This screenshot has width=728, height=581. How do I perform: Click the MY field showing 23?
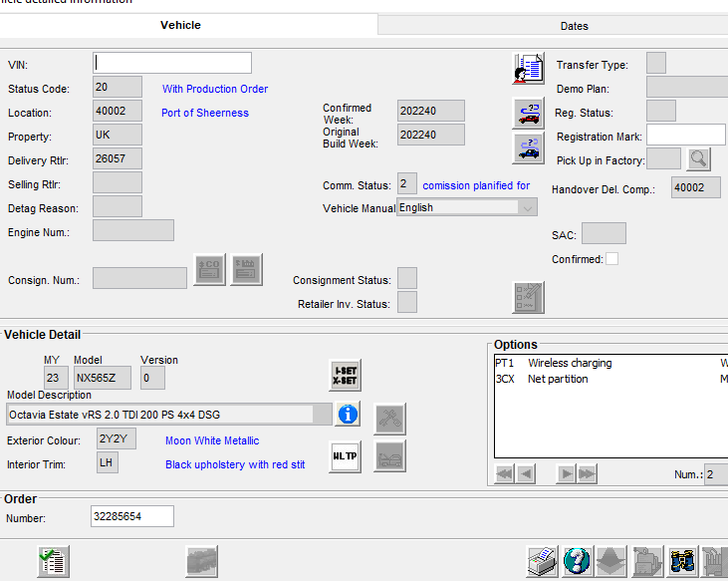click(56, 378)
